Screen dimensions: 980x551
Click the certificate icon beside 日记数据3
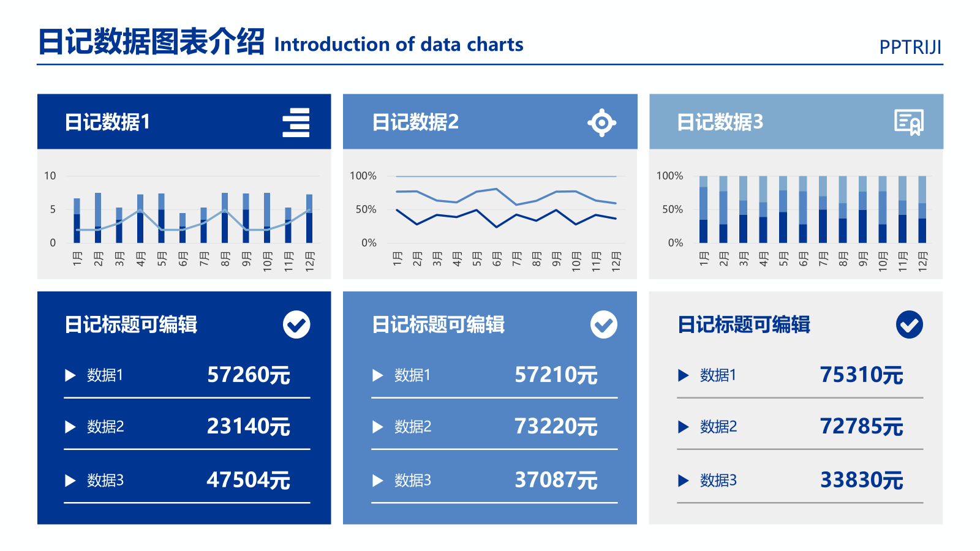pos(909,122)
